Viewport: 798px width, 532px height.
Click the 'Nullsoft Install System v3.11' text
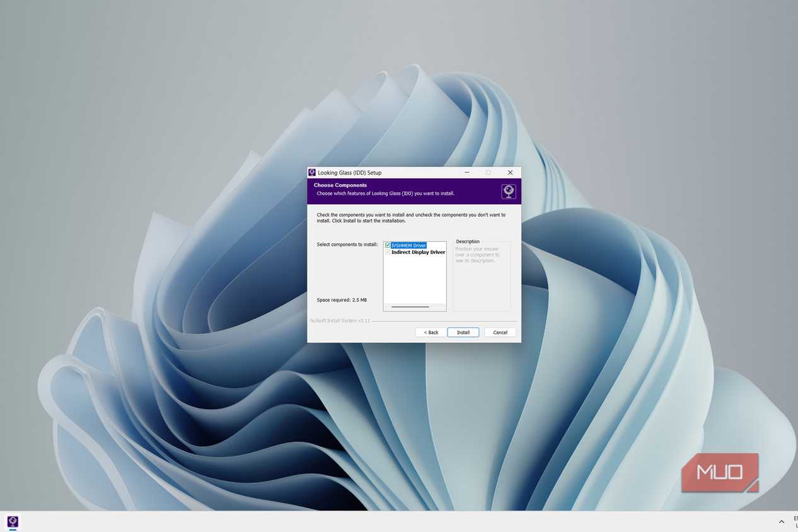[340, 321]
